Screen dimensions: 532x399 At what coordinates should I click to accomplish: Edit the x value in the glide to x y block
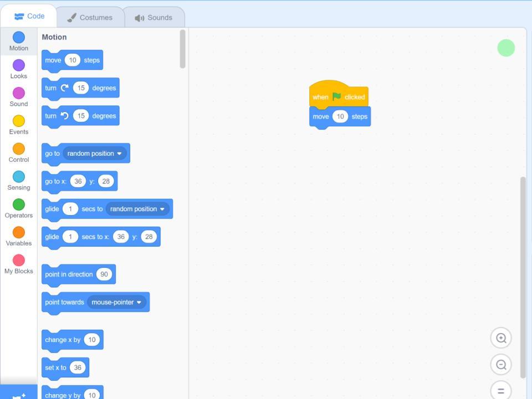tap(121, 237)
